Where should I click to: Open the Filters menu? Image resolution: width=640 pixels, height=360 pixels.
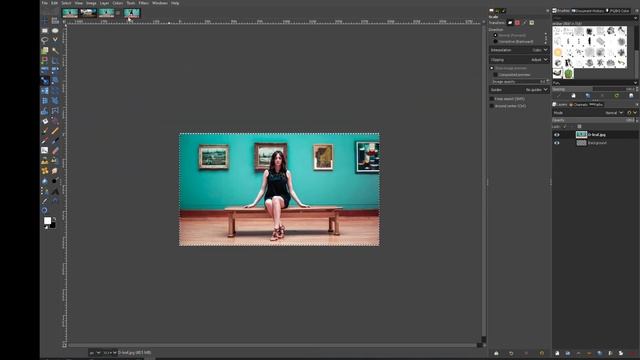click(x=144, y=3)
